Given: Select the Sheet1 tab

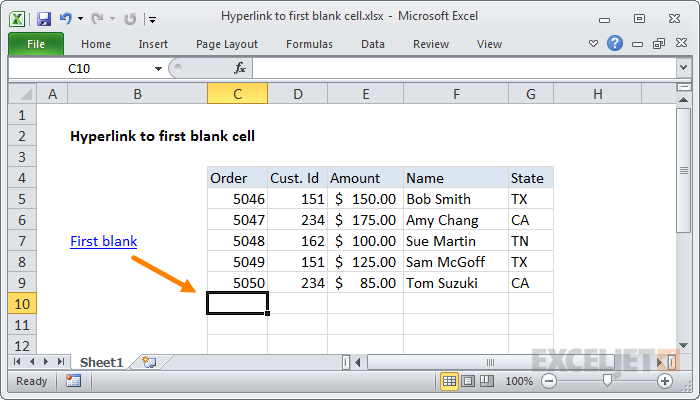Looking at the screenshot, I should 101,362.
